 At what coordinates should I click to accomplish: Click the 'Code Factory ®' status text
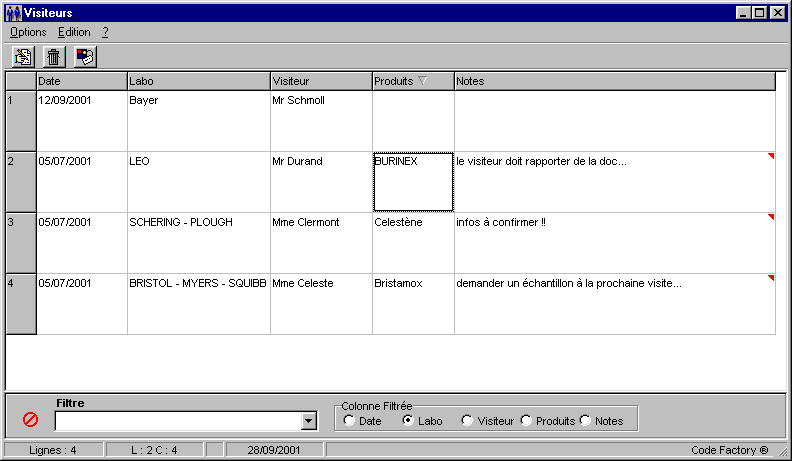[x=729, y=450]
